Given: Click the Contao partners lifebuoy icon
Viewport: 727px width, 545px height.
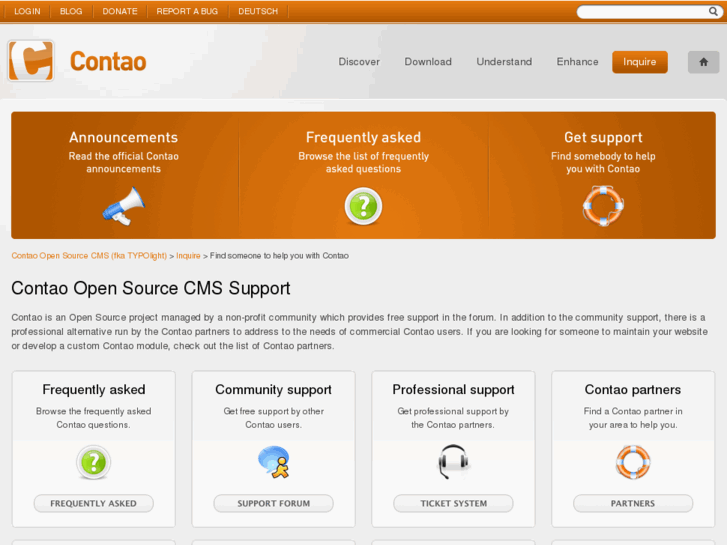Looking at the screenshot, I should [633, 462].
